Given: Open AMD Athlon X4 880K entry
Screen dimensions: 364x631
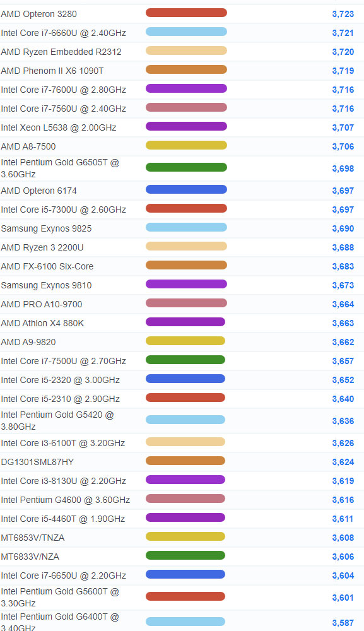Looking at the screenshot, I should (42, 323).
